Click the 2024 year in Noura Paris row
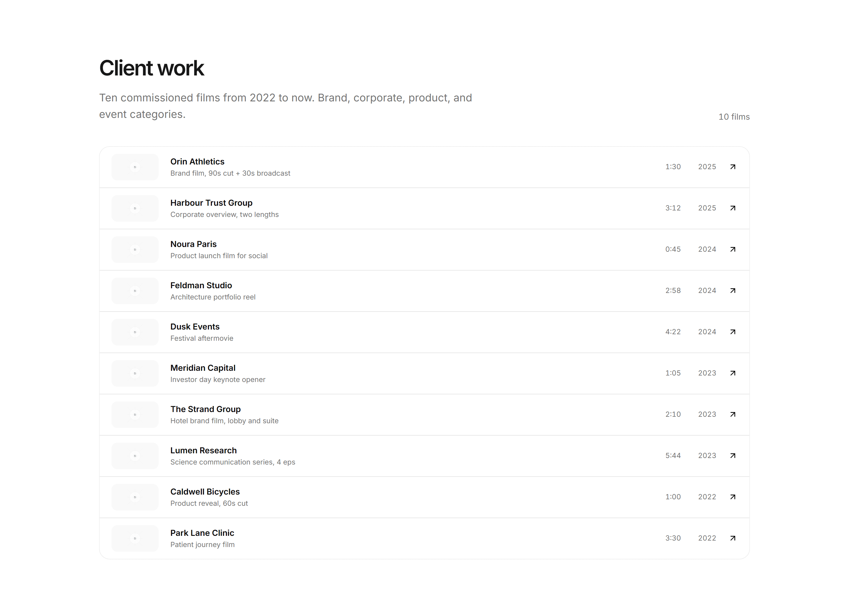 coord(707,249)
